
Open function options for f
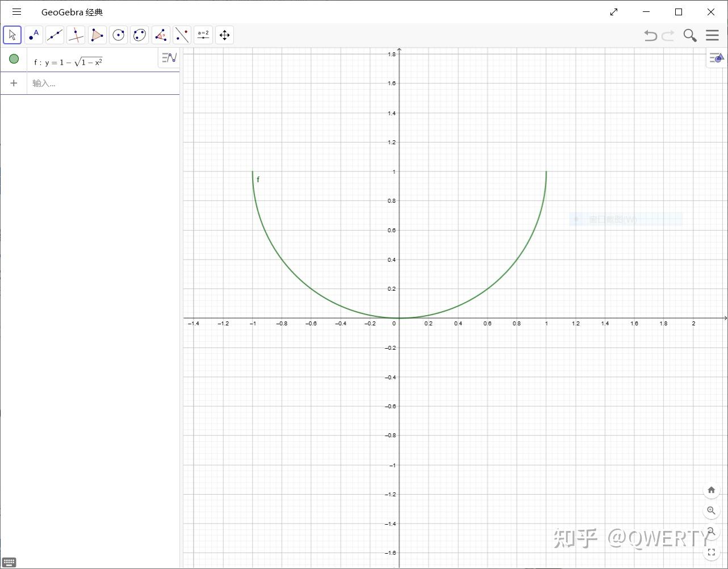click(x=168, y=57)
